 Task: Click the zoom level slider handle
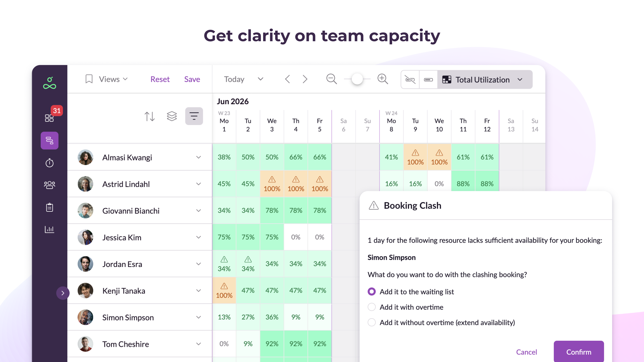pyautogui.click(x=357, y=79)
